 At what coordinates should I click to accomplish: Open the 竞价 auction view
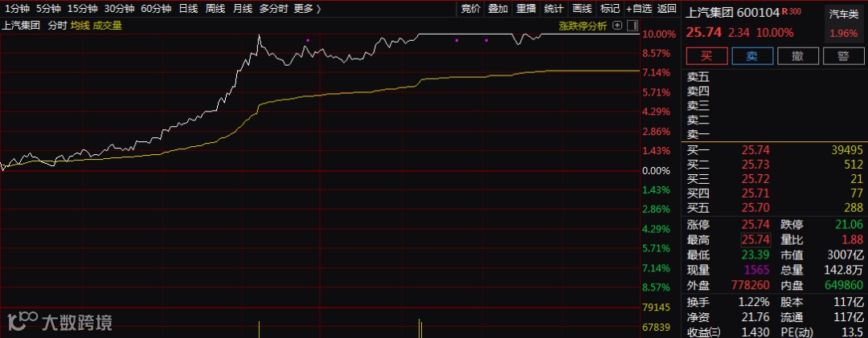[x=470, y=8]
